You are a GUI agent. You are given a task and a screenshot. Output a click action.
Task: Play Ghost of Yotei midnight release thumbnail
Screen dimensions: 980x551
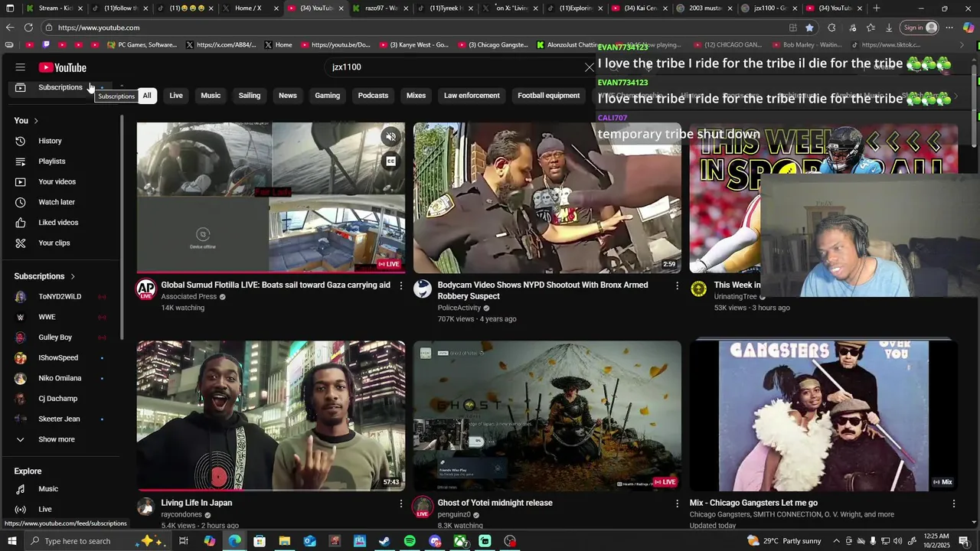click(547, 416)
